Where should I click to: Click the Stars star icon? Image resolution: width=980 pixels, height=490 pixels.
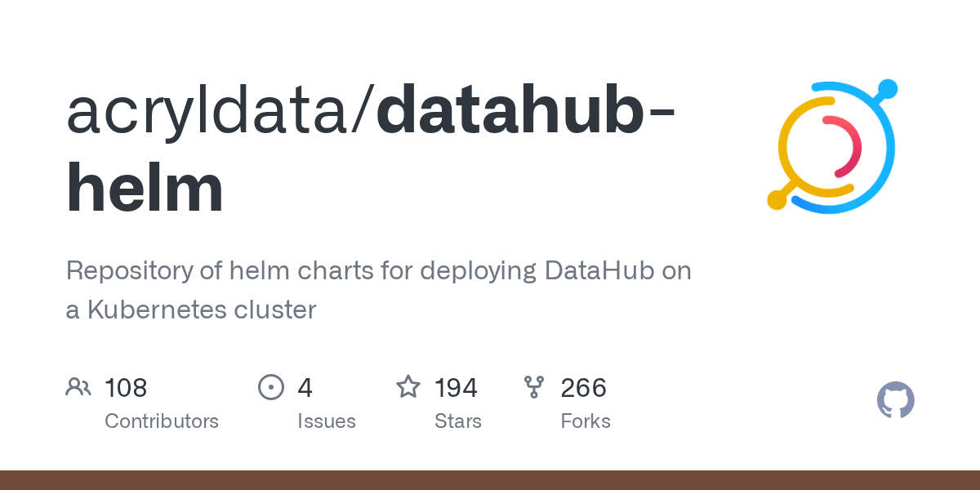(x=408, y=387)
